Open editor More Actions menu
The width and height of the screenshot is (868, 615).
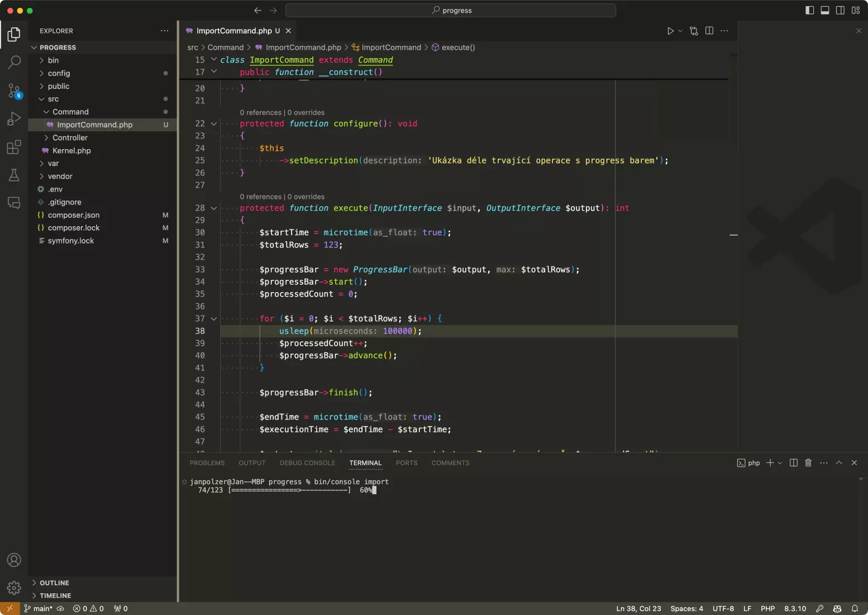point(724,31)
